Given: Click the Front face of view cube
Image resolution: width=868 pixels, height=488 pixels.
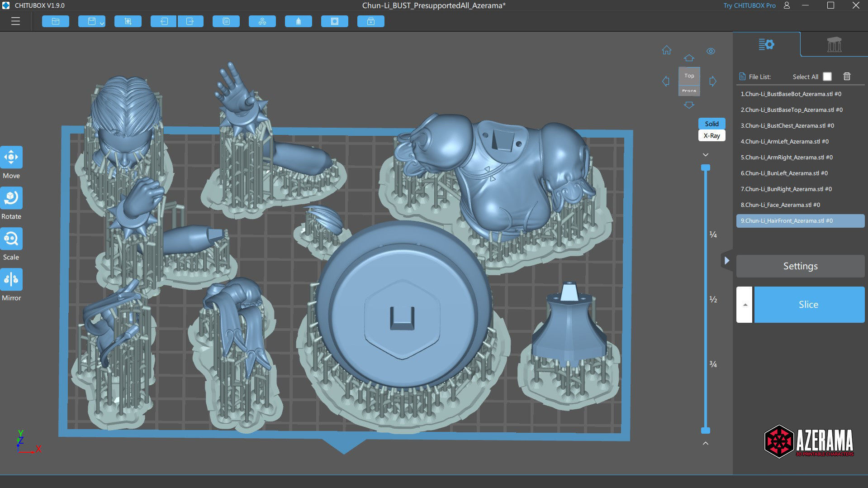Looking at the screenshot, I should click(x=689, y=91).
